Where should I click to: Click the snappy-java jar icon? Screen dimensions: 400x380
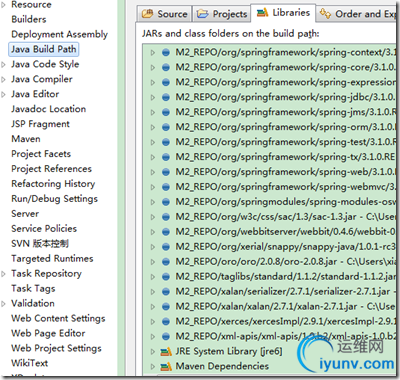click(x=166, y=247)
